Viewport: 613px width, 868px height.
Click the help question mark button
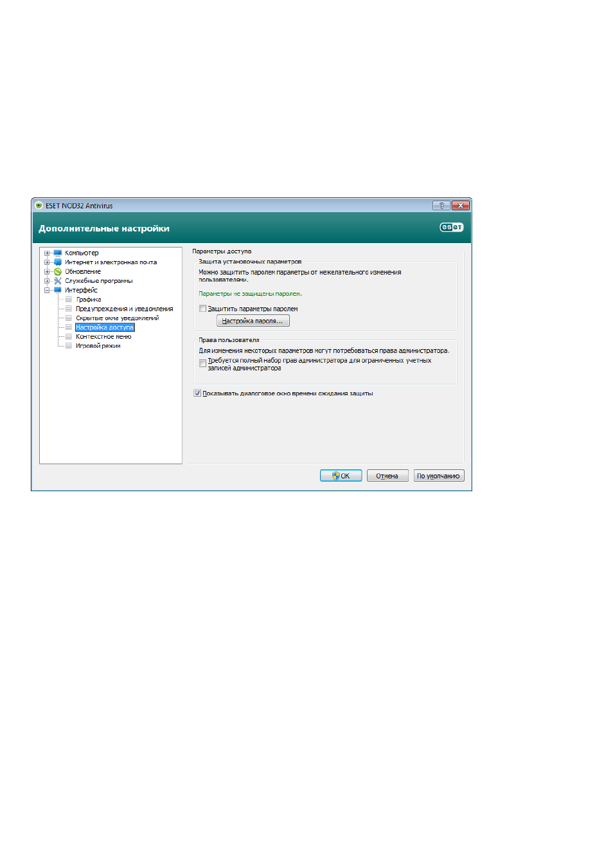pyautogui.click(x=441, y=206)
